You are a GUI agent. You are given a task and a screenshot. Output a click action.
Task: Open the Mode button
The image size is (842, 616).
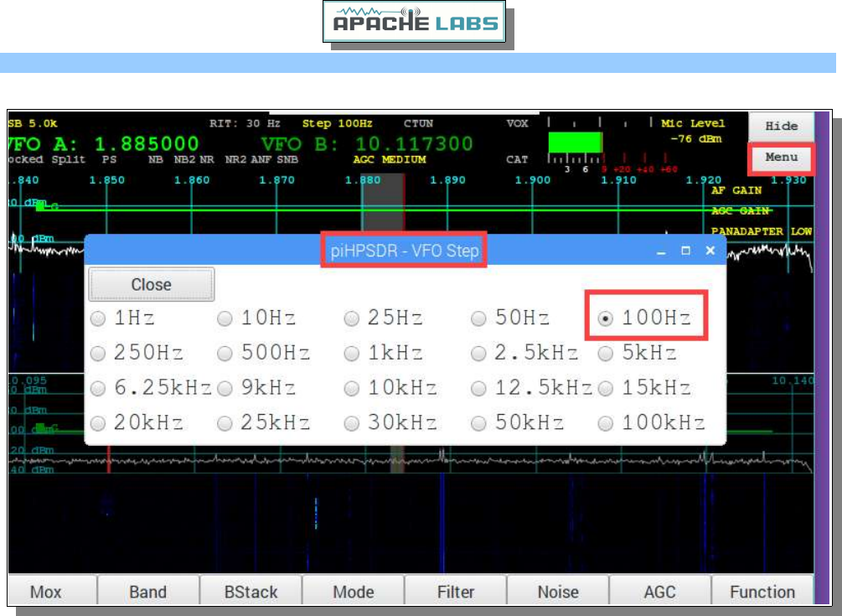point(354,592)
